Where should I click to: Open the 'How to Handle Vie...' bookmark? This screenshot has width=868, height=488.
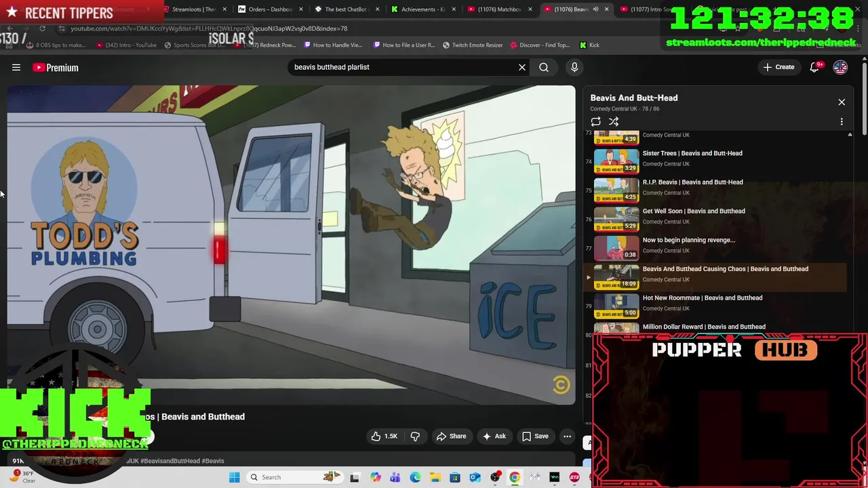point(333,45)
